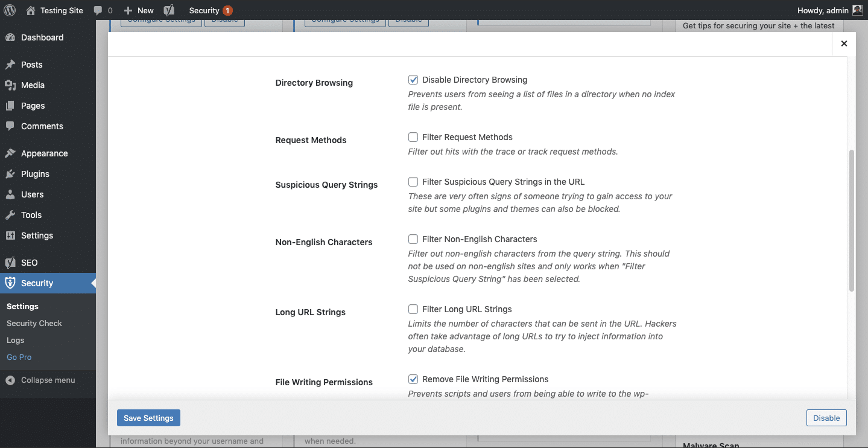Open the Howdy, admin account menu
The width and height of the screenshot is (868, 448).
(830, 10)
